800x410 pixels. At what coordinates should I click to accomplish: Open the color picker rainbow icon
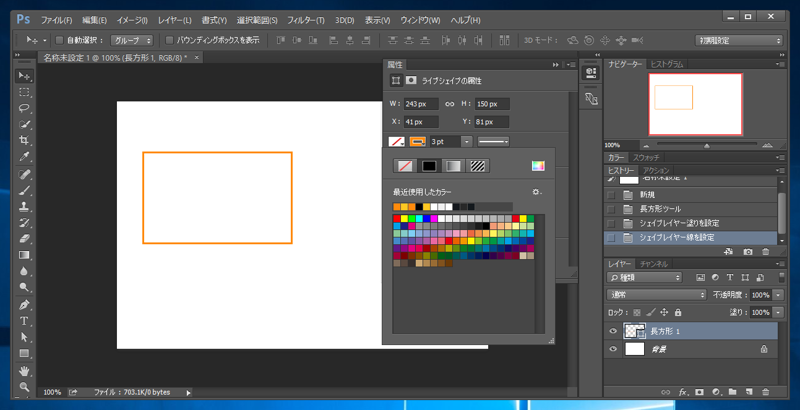(x=538, y=166)
